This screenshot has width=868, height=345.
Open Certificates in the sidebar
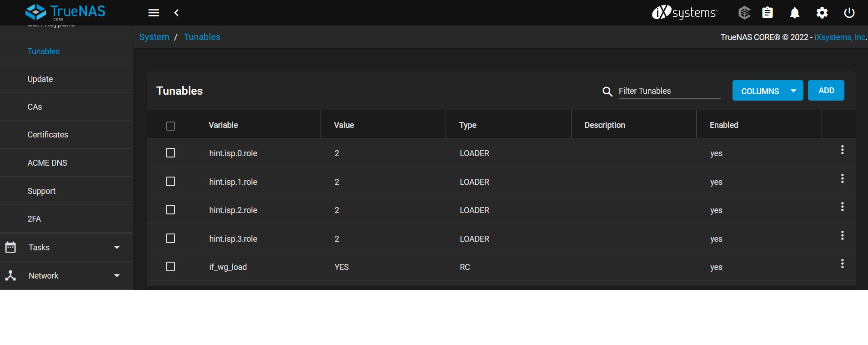coord(48,135)
